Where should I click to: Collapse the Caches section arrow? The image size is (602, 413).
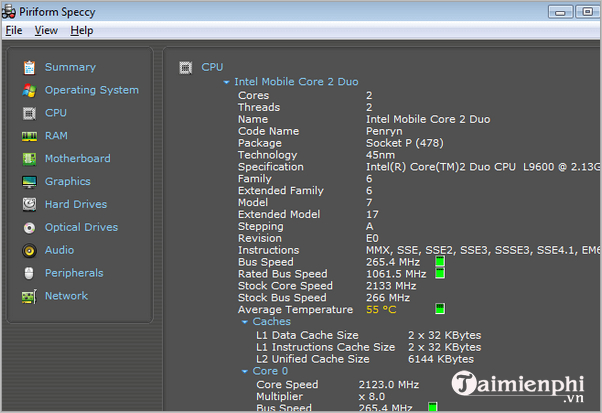(245, 322)
